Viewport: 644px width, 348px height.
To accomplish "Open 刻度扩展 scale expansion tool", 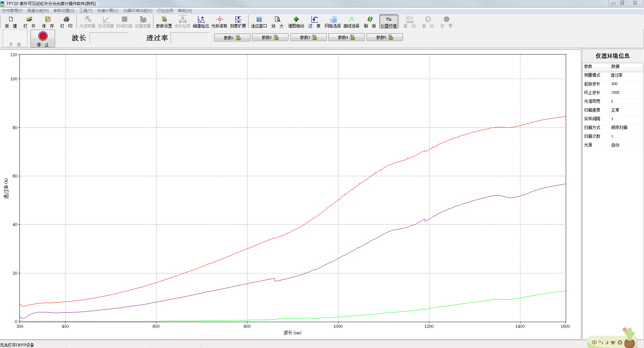I will 238,22.
